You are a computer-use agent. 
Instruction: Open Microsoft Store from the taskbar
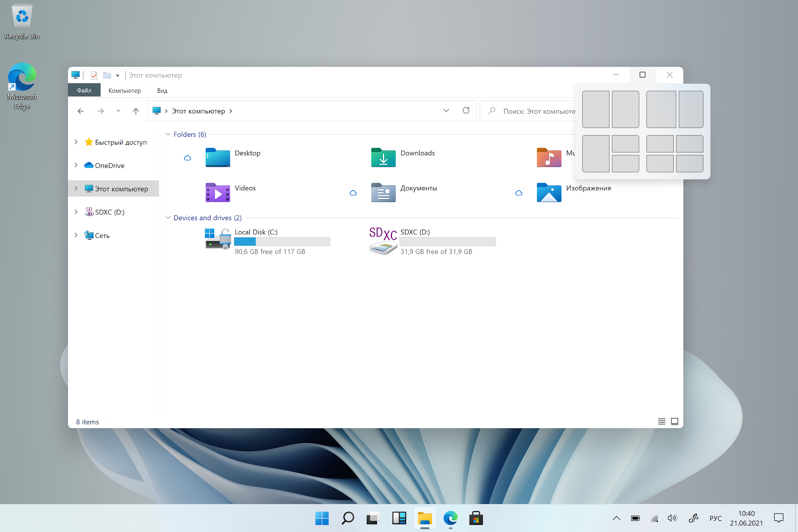tap(476, 519)
